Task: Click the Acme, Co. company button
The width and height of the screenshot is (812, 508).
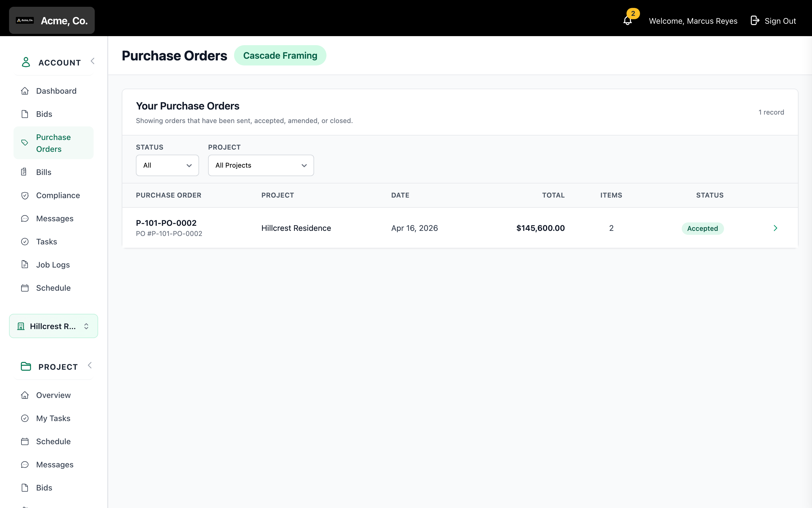Action: pyautogui.click(x=52, y=21)
